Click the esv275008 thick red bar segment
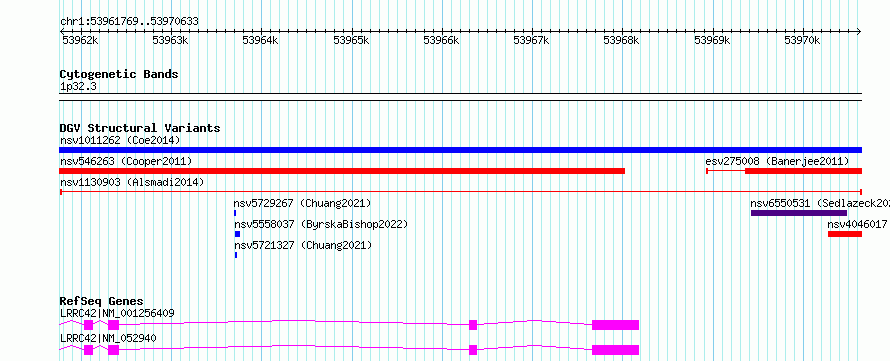 [803, 171]
